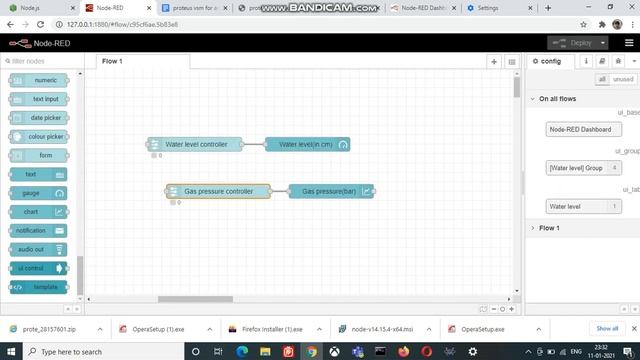Screen dimensions: 640x360
Task: Reload the current page
Action: 40,24
